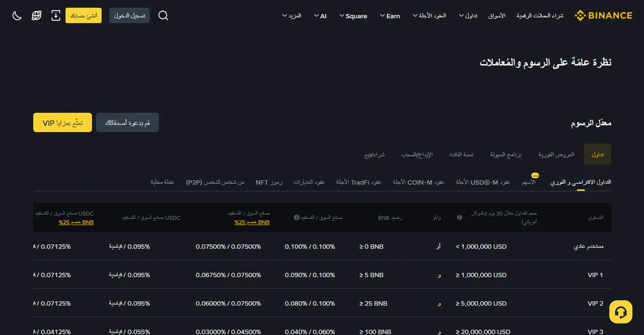Click the 'المستوى' level column header
Screen dimensions: 644x335
tap(596, 217)
